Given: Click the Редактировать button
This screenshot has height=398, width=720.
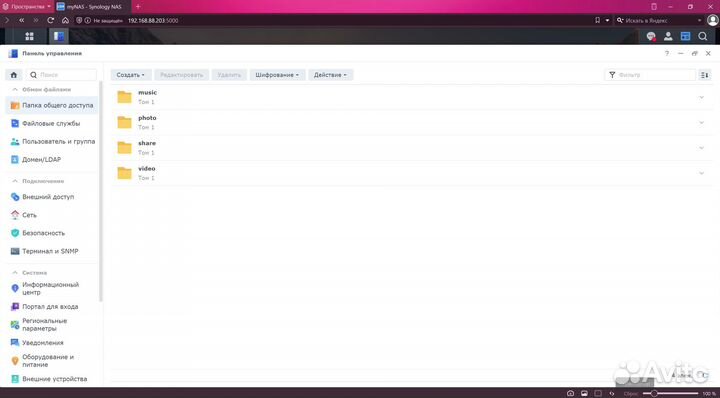Looking at the screenshot, I should click(181, 75).
